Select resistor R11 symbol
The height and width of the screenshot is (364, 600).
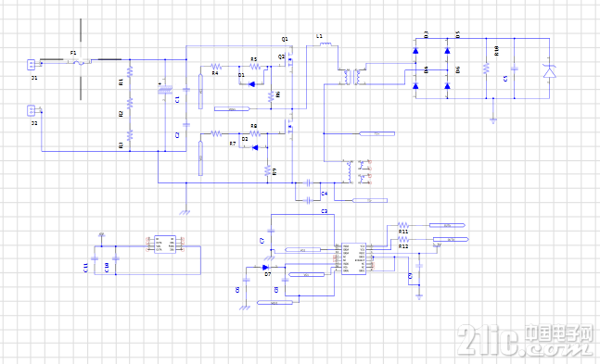403,225
